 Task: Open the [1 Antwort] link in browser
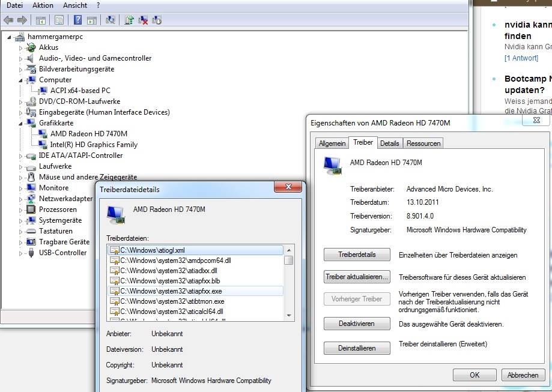[521, 58]
